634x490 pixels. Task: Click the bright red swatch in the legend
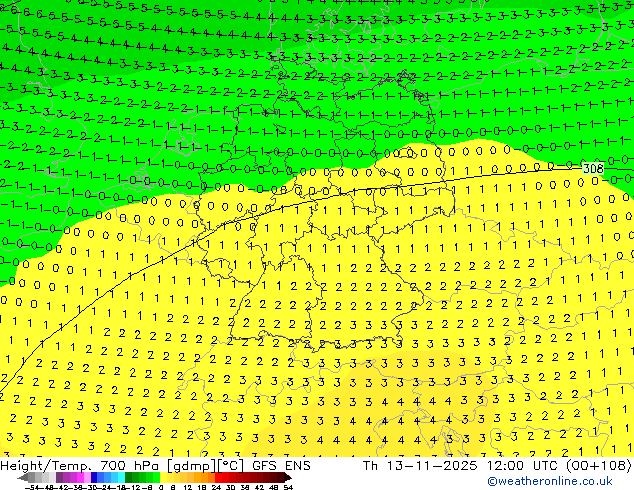218,477
